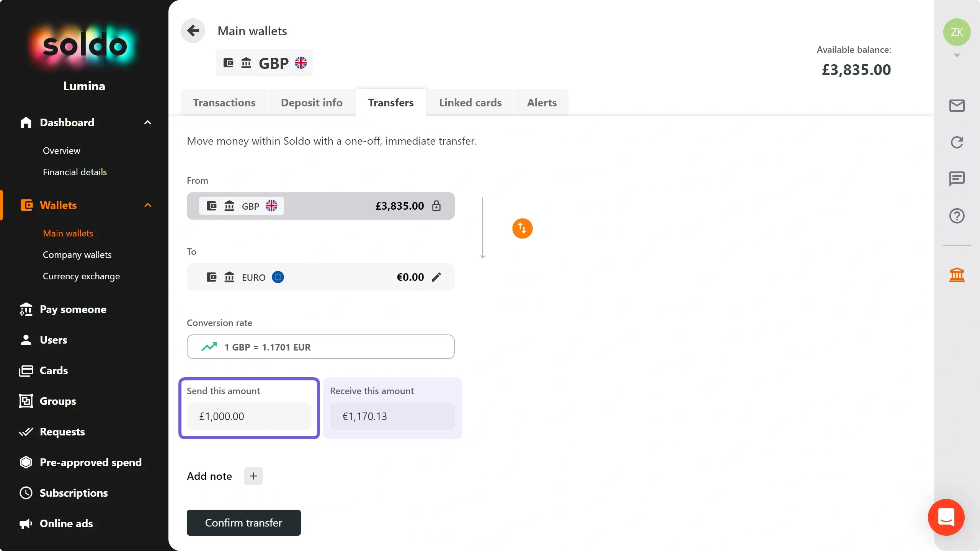This screenshot has width=980, height=551.
Task: Open the help question mark icon
Action: pyautogui.click(x=957, y=216)
